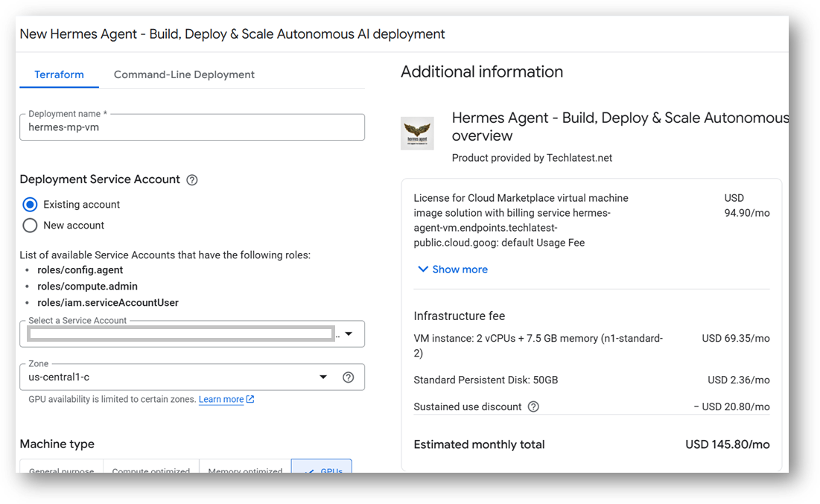Image resolution: width=820 pixels, height=504 pixels.
Task: Click the Hermes Agent product logo
Action: pyautogui.click(x=417, y=133)
